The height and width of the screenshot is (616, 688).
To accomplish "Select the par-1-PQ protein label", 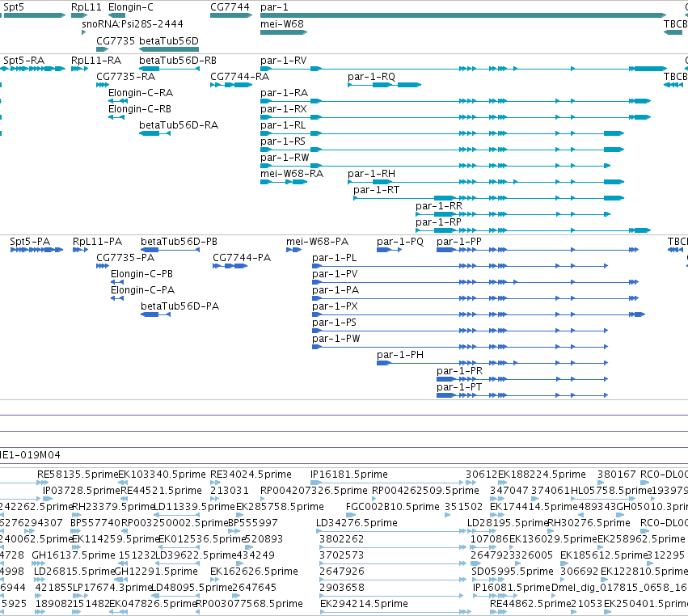I will 400,242.
